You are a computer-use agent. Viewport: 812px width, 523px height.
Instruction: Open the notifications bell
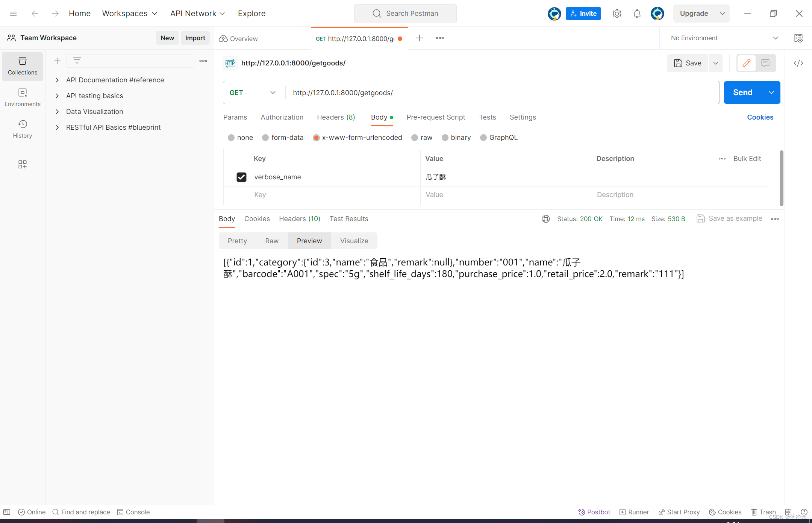[637, 14]
